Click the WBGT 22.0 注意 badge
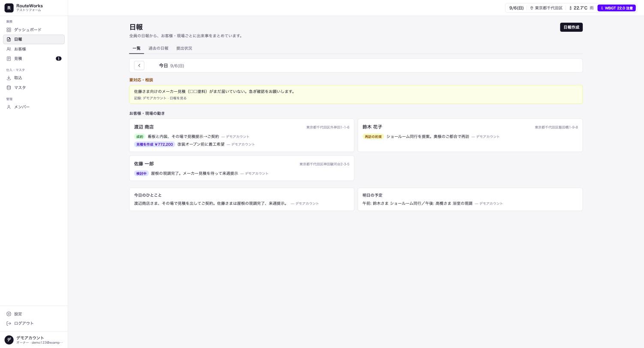Viewport: 644px width, 348px height. (x=617, y=8)
